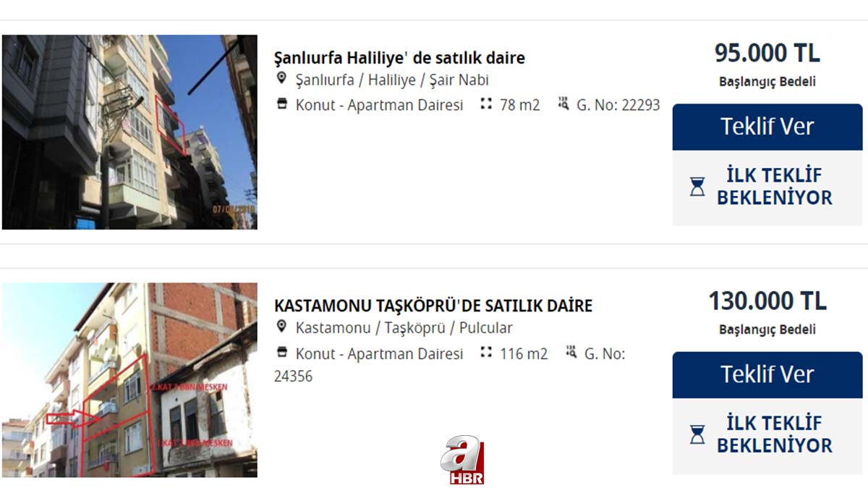Click the 130.000 TL starting price

(x=767, y=300)
